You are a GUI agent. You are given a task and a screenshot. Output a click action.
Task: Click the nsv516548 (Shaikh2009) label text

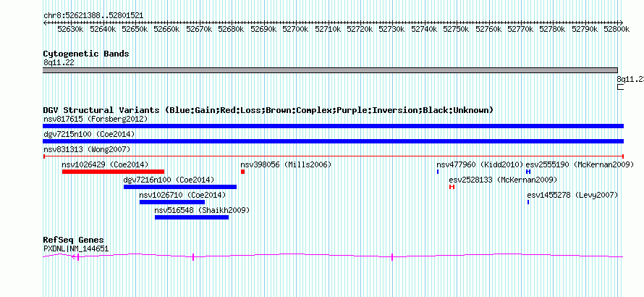point(202,210)
